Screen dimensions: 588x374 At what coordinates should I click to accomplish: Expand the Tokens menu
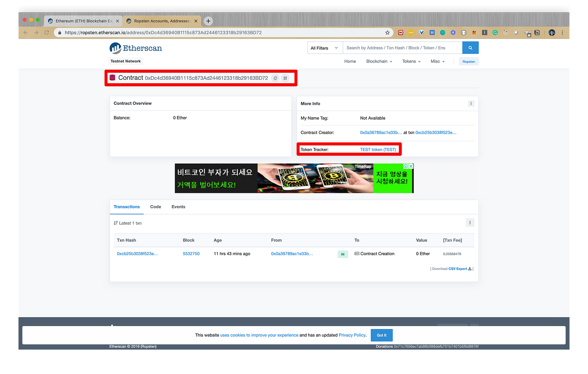[411, 61]
